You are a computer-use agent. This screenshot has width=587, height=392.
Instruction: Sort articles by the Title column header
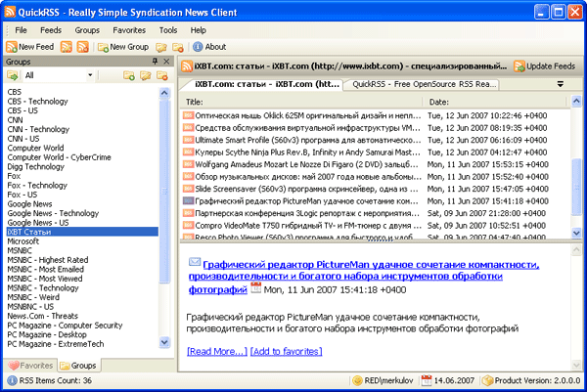tap(302, 102)
